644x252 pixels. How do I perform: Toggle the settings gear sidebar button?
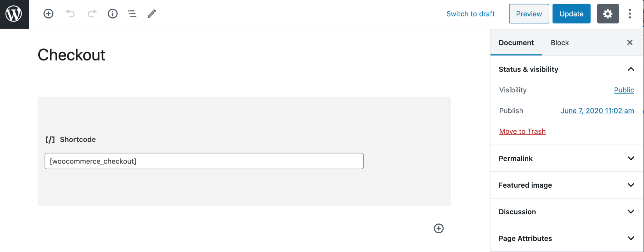coord(608,14)
